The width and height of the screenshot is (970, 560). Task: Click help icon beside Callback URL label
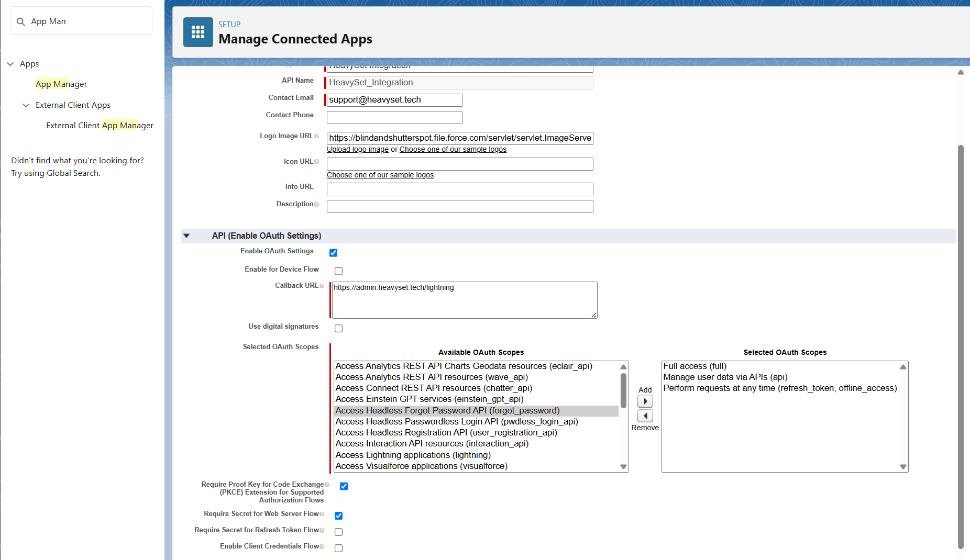pyautogui.click(x=322, y=286)
